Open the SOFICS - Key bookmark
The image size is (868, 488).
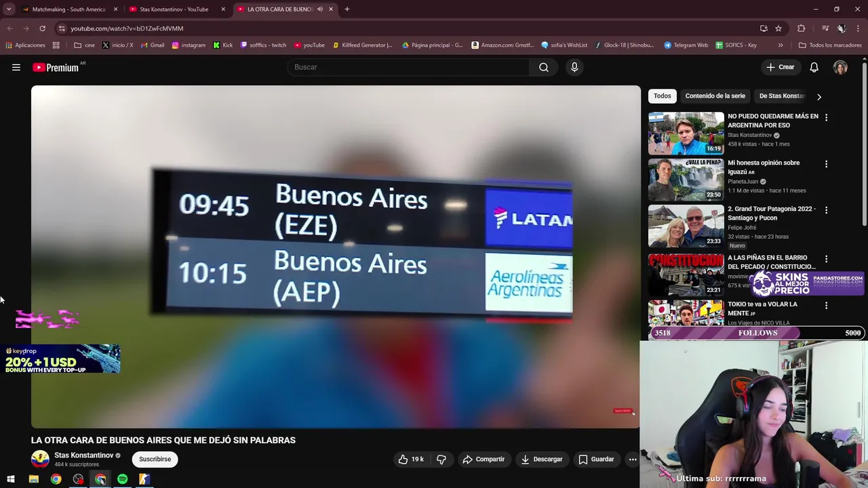[x=736, y=45]
